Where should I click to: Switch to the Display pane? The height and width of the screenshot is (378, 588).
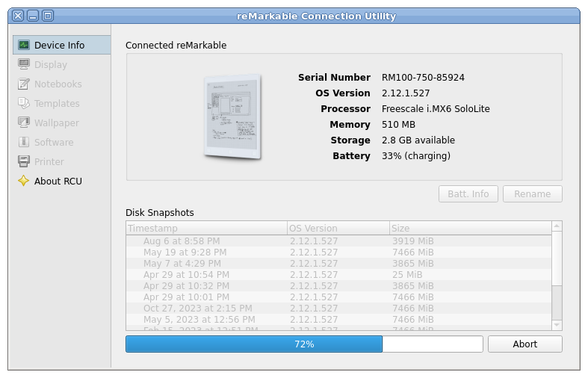62,64
